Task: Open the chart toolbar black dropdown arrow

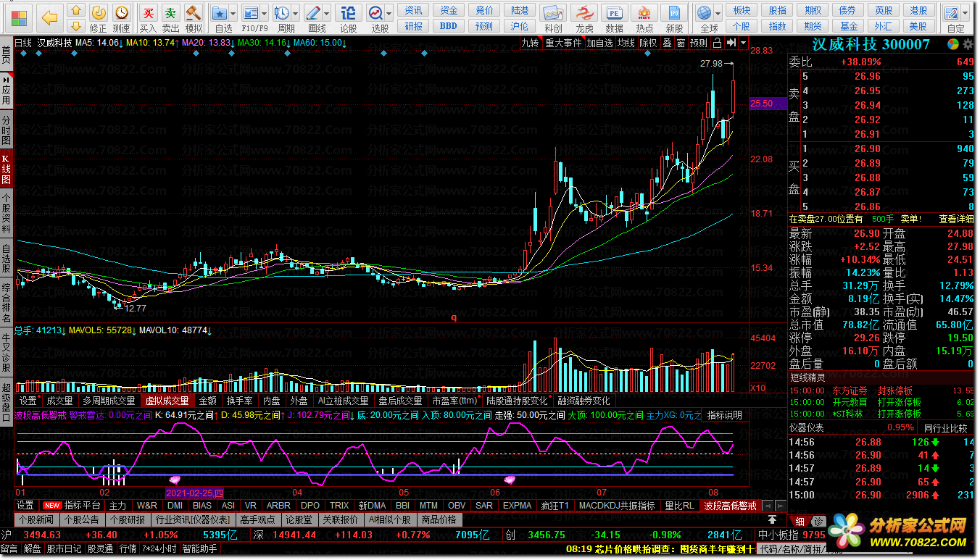Action: click(x=744, y=43)
